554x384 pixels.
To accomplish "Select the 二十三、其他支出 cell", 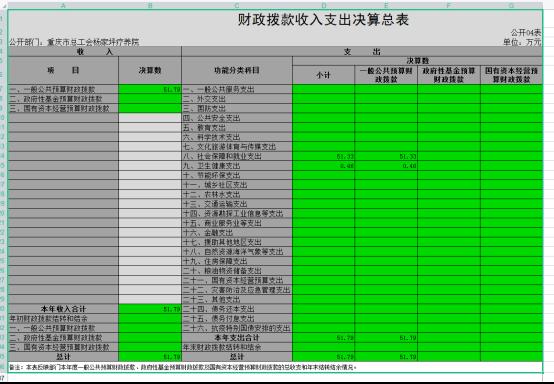I will click(237, 299).
